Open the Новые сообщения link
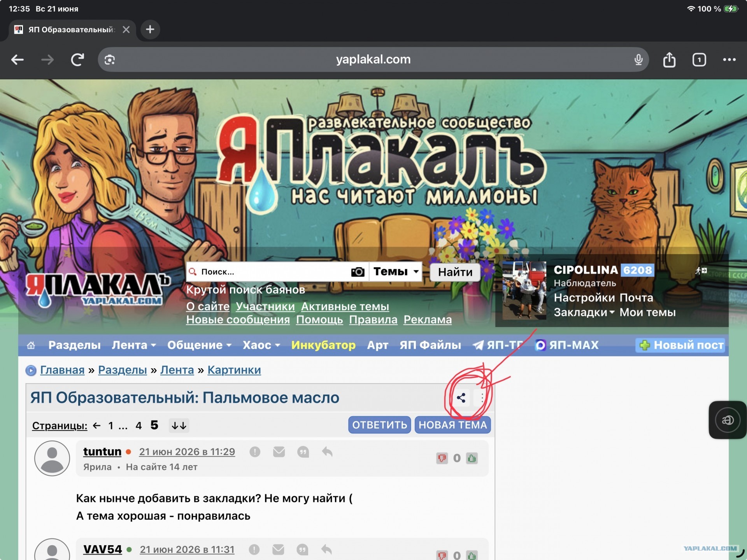 238,320
